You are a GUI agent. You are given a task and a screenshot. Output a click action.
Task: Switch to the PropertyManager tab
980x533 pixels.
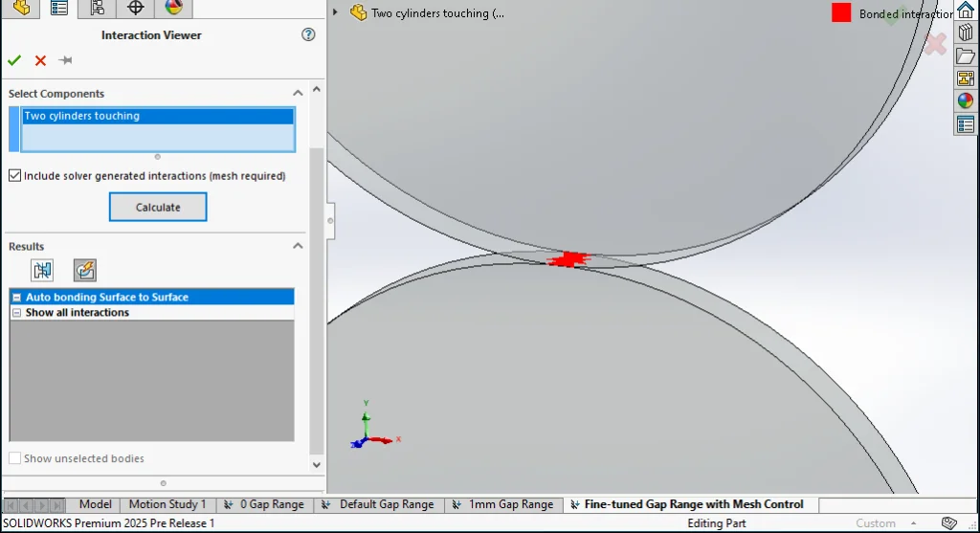click(59, 8)
